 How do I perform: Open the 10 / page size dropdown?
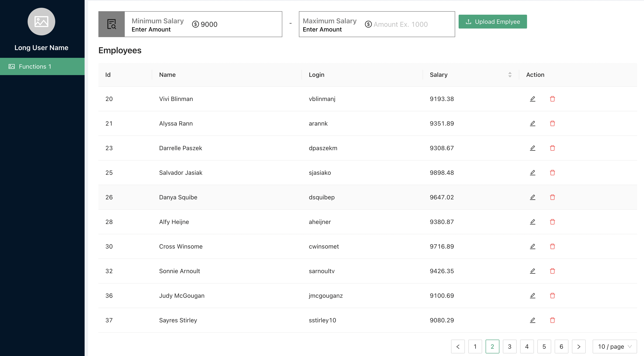[614, 347]
